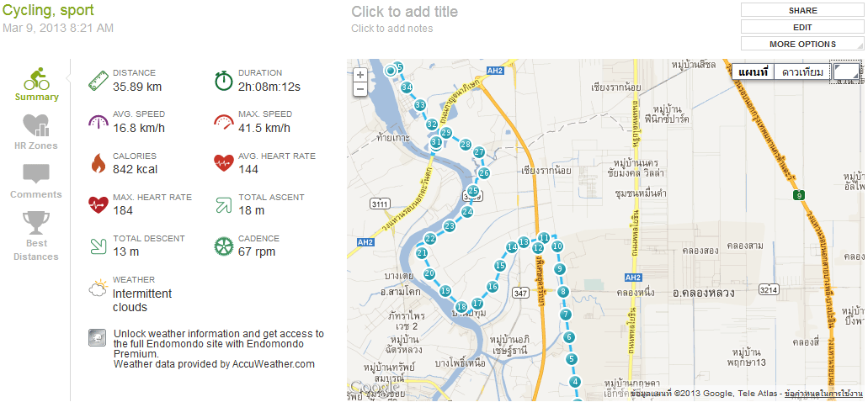868x418 pixels.
Task: Open the HR Zones heart icon
Action: [36, 125]
